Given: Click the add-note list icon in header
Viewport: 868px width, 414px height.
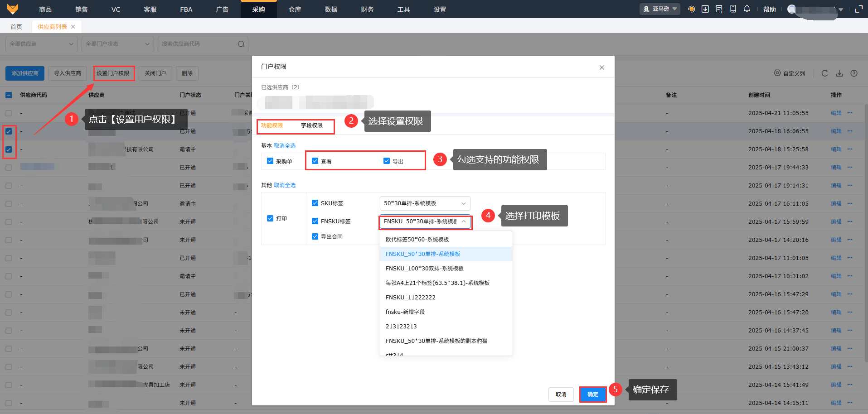Looking at the screenshot, I should click(x=719, y=9).
